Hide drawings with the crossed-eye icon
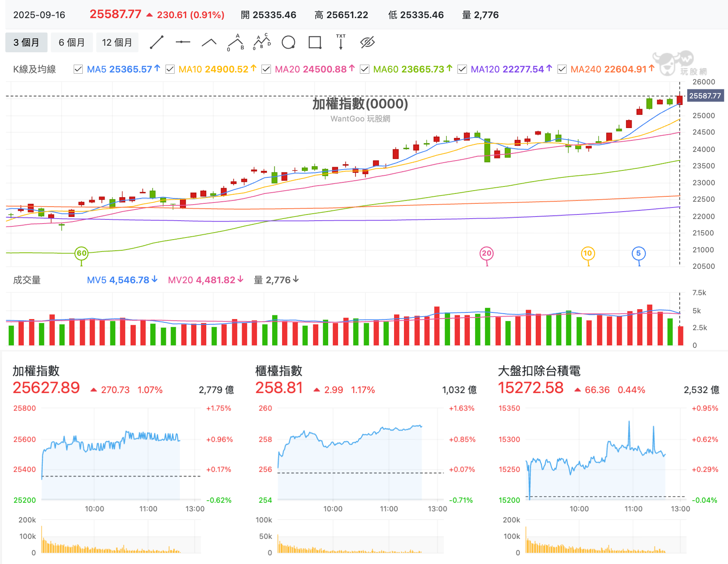This screenshot has width=728, height=564. (367, 42)
